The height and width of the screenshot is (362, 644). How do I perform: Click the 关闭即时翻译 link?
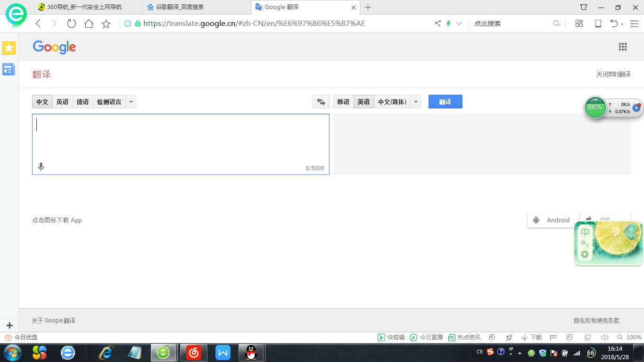pyautogui.click(x=613, y=74)
